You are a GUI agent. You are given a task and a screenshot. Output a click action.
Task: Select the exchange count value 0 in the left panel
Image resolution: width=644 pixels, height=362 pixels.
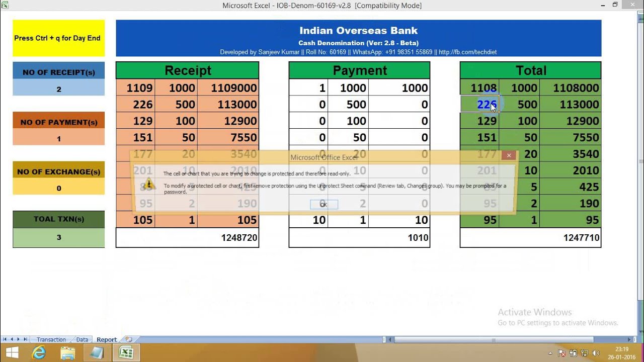point(59,187)
